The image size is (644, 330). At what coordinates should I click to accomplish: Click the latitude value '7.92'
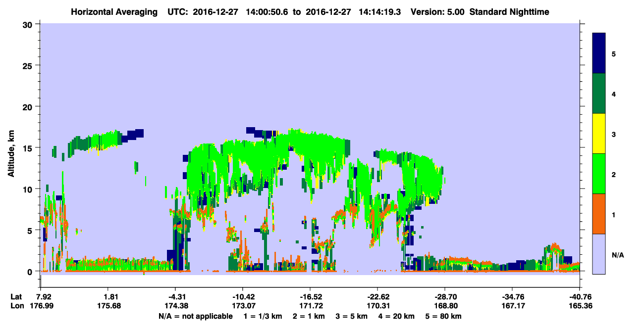pyautogui.click(x=40, y=297)
